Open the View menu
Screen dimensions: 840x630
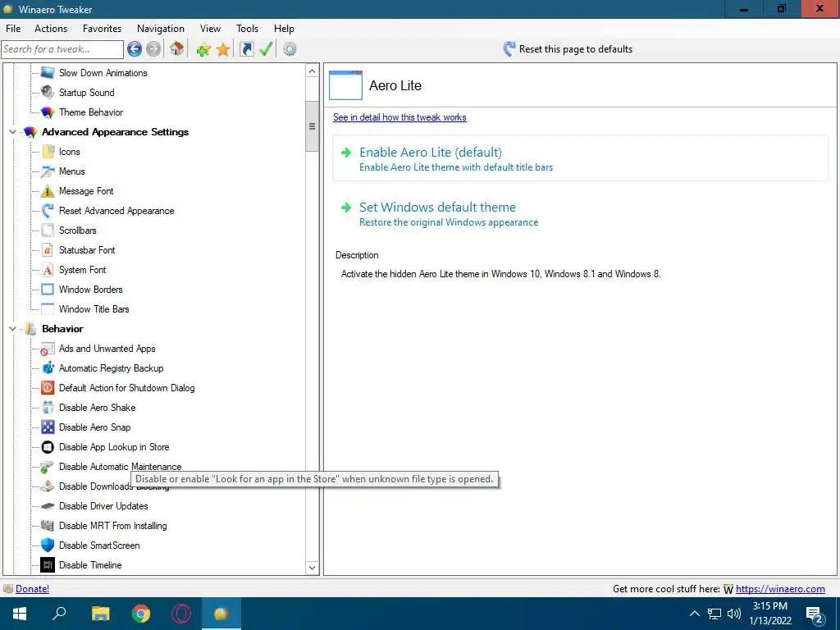point(210,29)
